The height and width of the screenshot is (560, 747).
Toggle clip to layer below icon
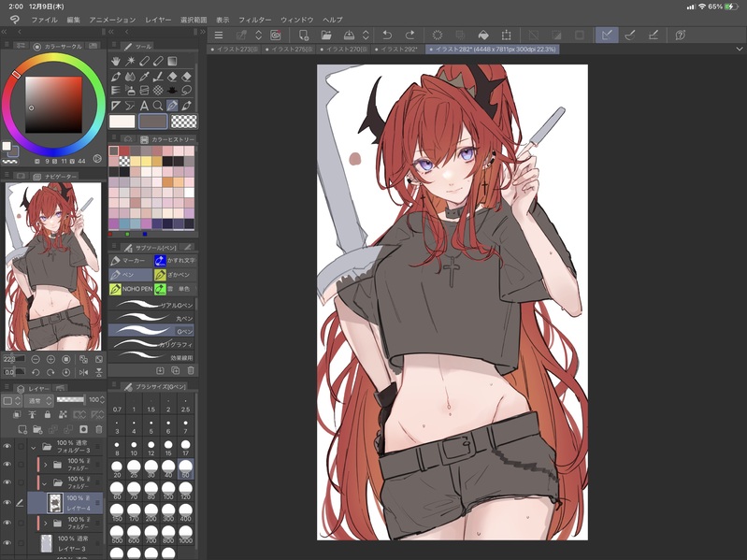tap(17, 415)
